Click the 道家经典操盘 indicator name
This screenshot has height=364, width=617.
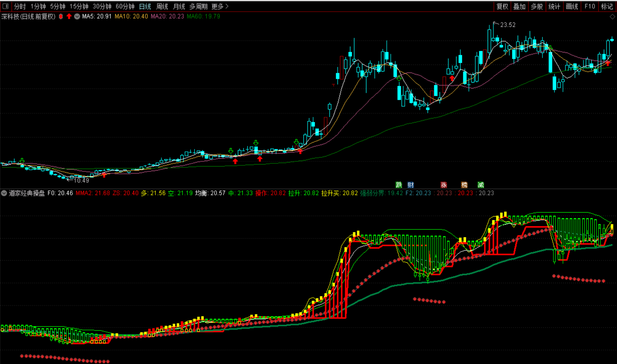tap(27, 193)
